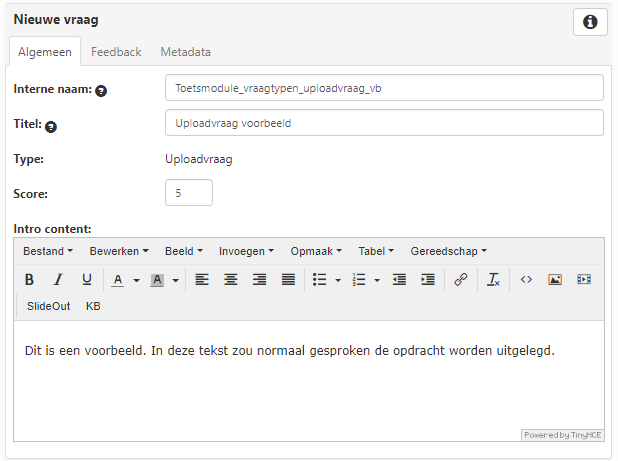Clear formatting from selected text
This screenshot has width=618, height=461.
pos(493,280)
